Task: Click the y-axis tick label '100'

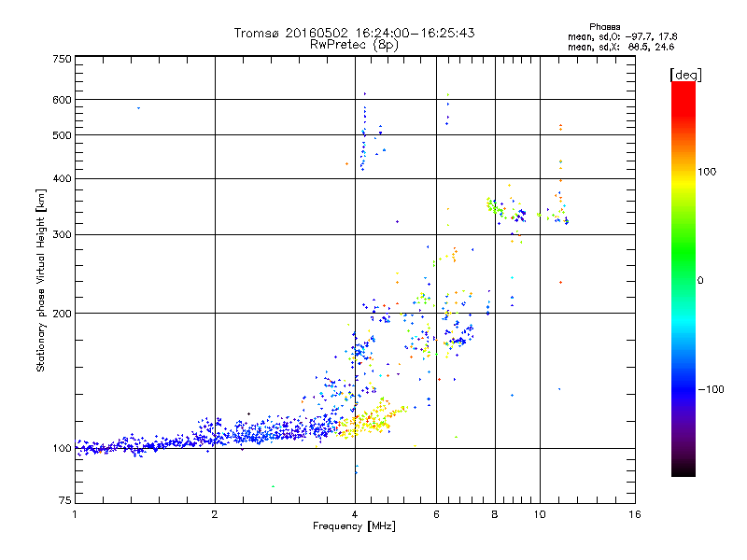Action: point(62,448)
